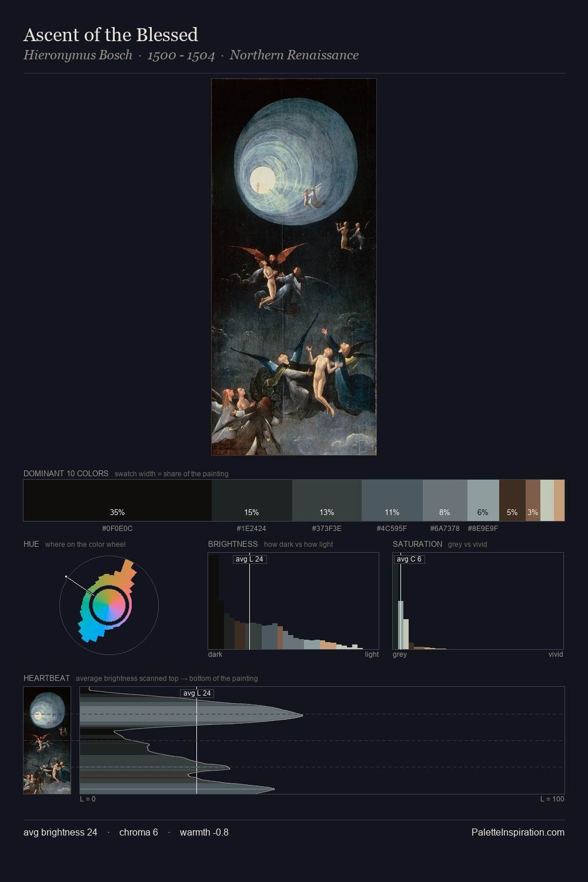The width and height of the screenshot is (588, 882).
Task: Click the HEARTBEAT section heading
Action: (46, 678)
